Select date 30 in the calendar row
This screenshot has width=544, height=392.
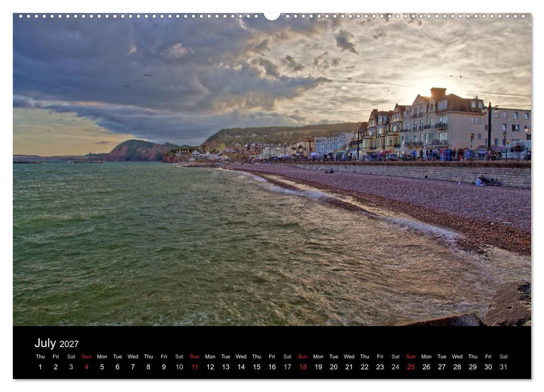(x=488, y=367)
